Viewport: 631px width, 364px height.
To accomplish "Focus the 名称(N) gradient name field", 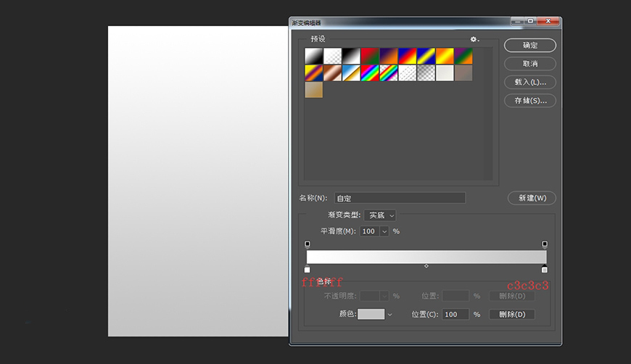I will 400,198.
